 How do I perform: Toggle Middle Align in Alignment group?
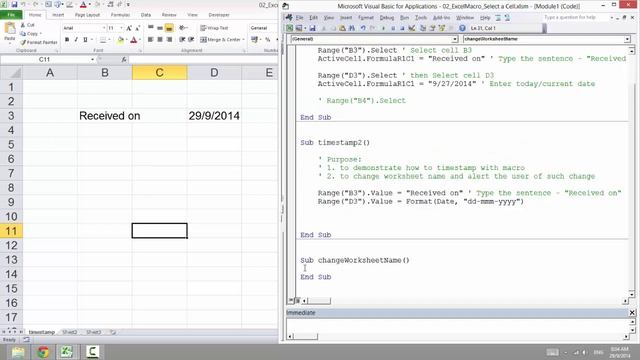pos(160,28)
